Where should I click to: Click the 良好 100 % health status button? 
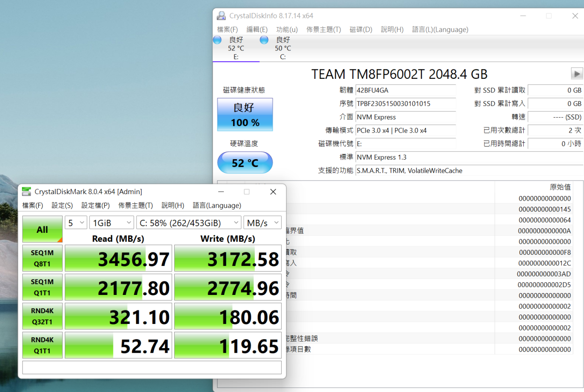245,115
